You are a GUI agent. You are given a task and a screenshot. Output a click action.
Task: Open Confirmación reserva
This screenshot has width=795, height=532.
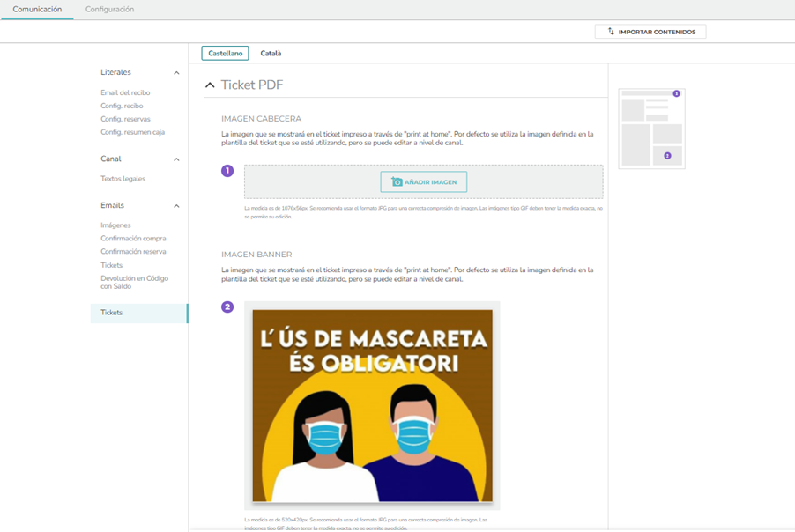pyautogui.click(x=133, y=252)
